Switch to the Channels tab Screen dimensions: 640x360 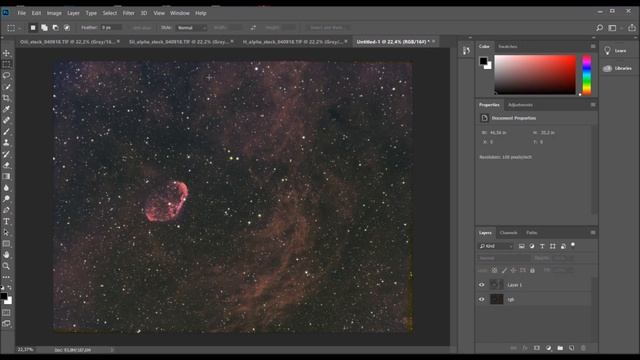pos(509,233)
